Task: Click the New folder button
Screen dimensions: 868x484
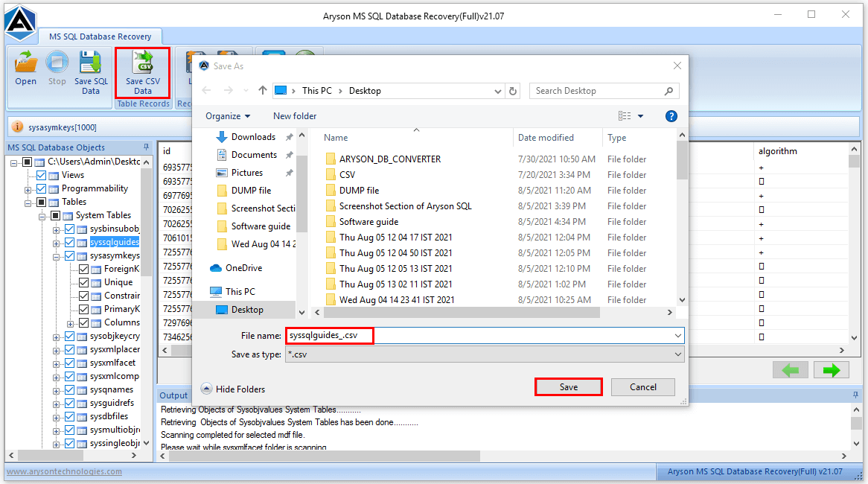Action: (295, 115)
